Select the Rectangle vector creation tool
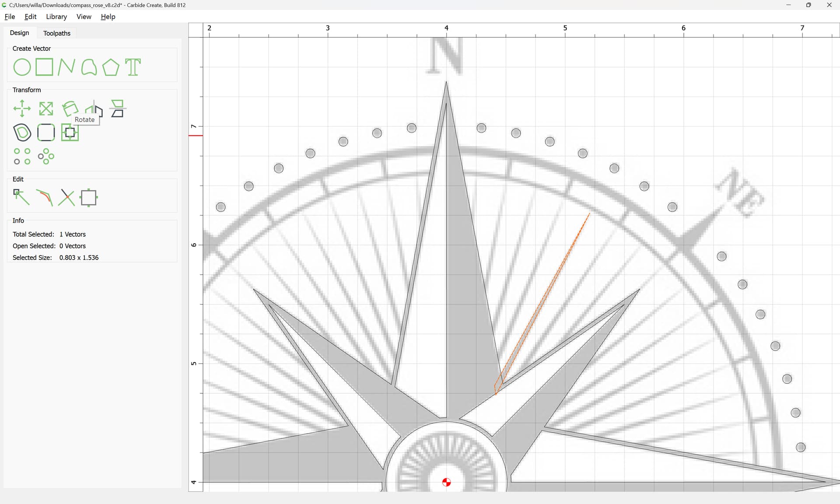 click(44, 67)
